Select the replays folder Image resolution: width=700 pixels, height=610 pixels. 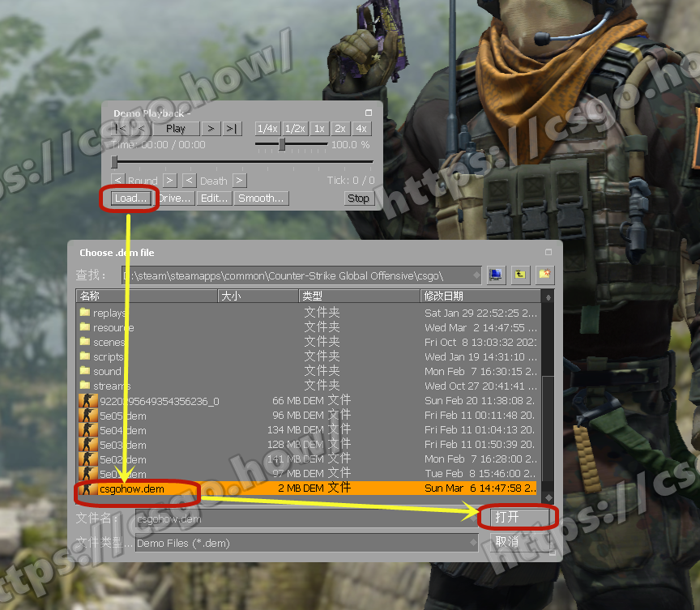(308, 313)
